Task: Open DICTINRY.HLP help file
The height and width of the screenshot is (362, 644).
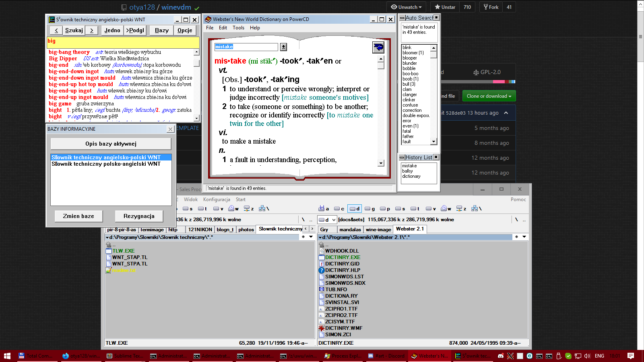Action: click(343, 270)
